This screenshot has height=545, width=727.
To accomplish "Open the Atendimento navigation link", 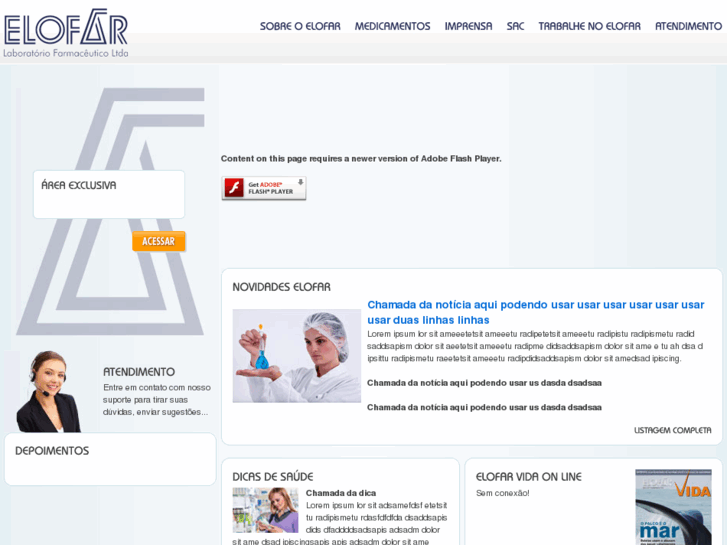I will pos(688,26).
